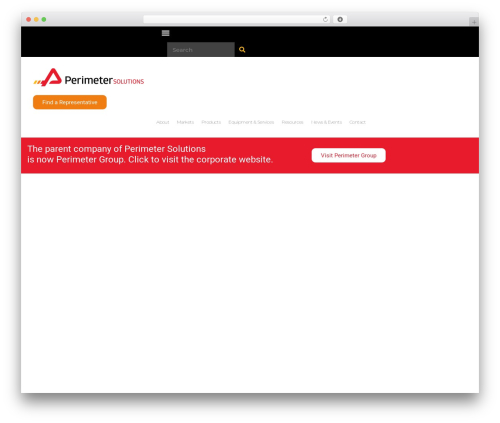Focus the Search input field
Screen dimensions: 500x423
pyautogui.click(x=201, y=50)
